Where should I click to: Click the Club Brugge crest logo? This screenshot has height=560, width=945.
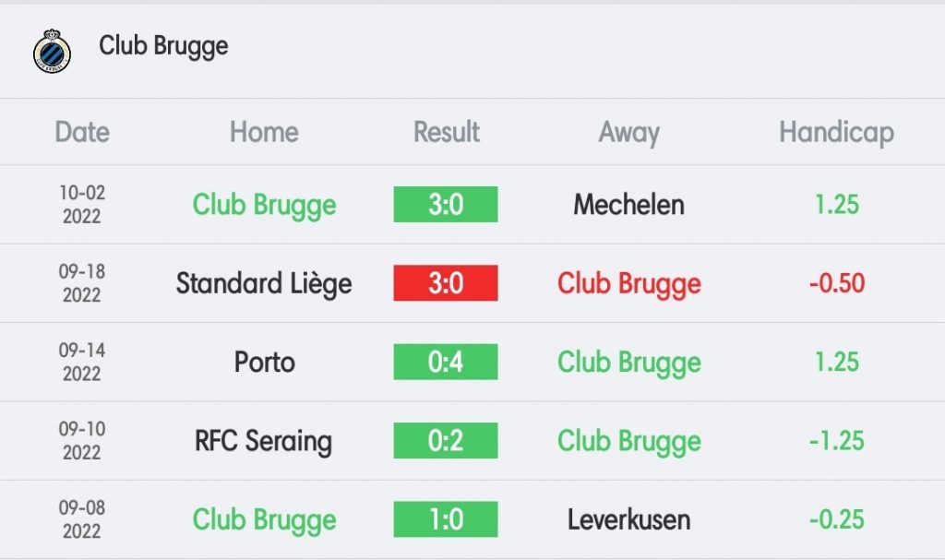(x=52, y=52)
